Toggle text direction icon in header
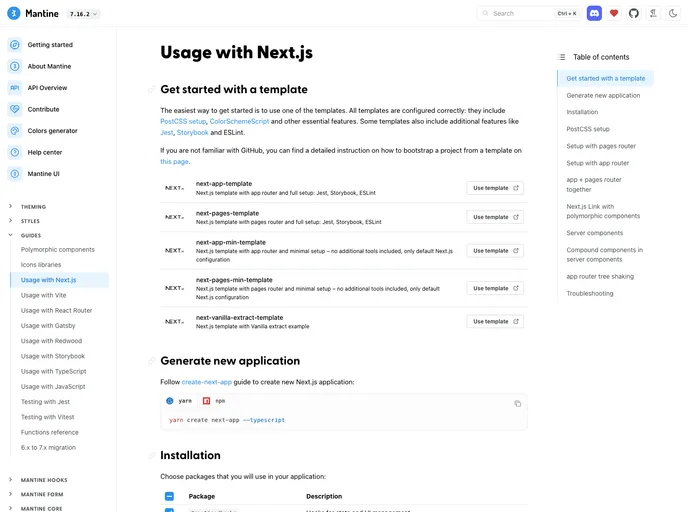The image size is (688, 512). pos(653,14)
